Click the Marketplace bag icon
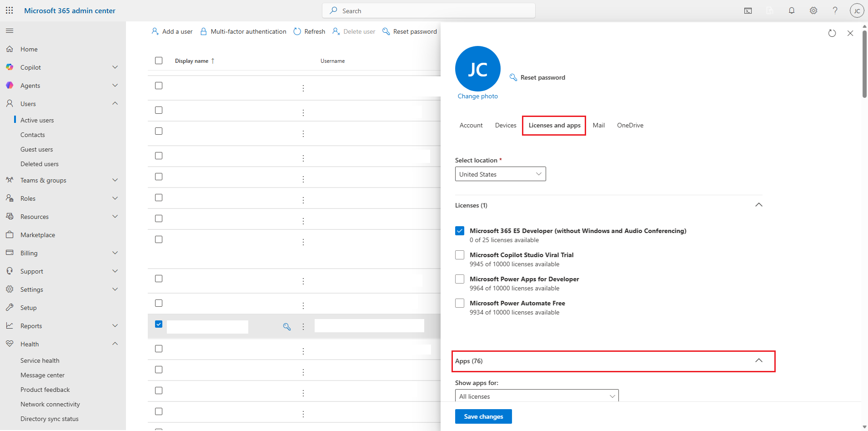The width and height of the screenshot is (868, 431). pos(10,235)
